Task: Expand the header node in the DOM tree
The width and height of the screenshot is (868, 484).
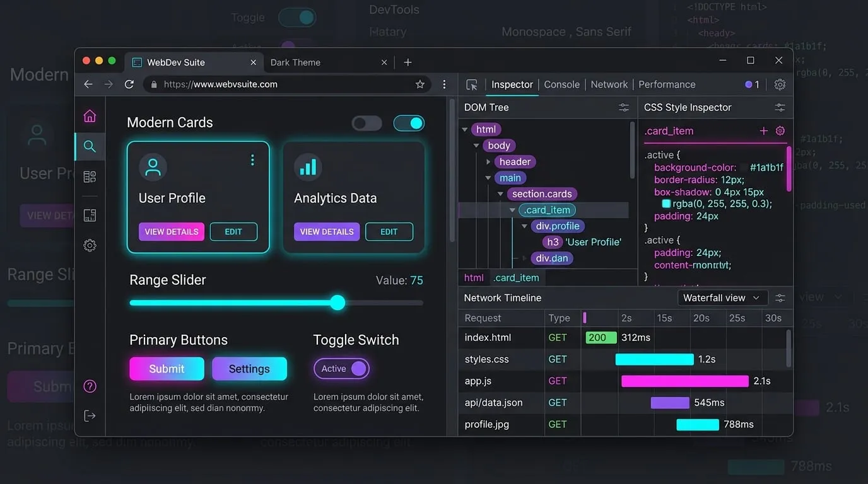Action: [488, 162]
